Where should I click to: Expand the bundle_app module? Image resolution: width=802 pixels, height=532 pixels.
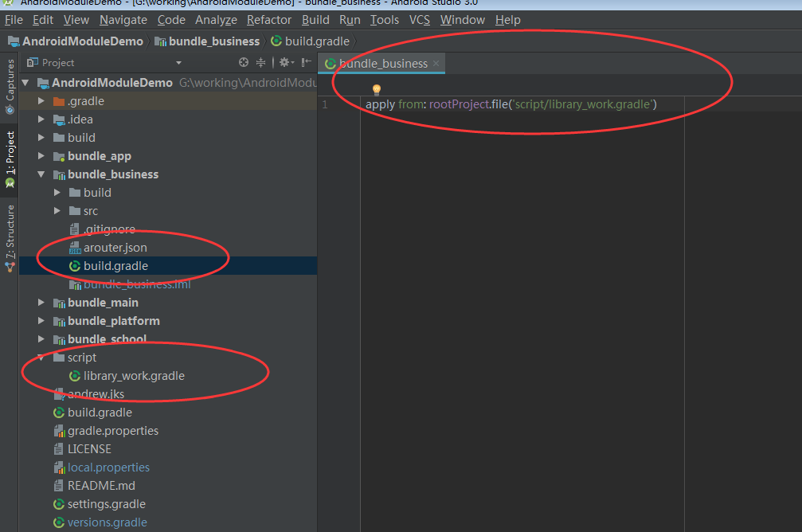pos(41,156)
